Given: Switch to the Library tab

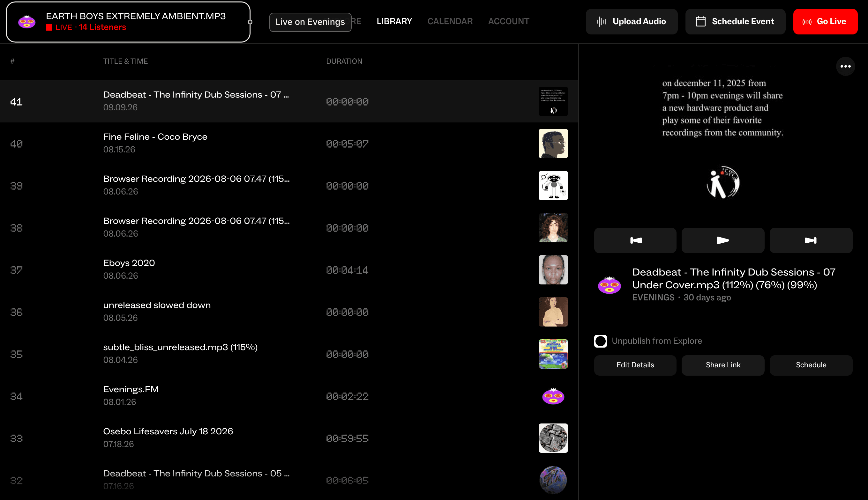Looking at the screenshot, I should (x=394, y=21).
